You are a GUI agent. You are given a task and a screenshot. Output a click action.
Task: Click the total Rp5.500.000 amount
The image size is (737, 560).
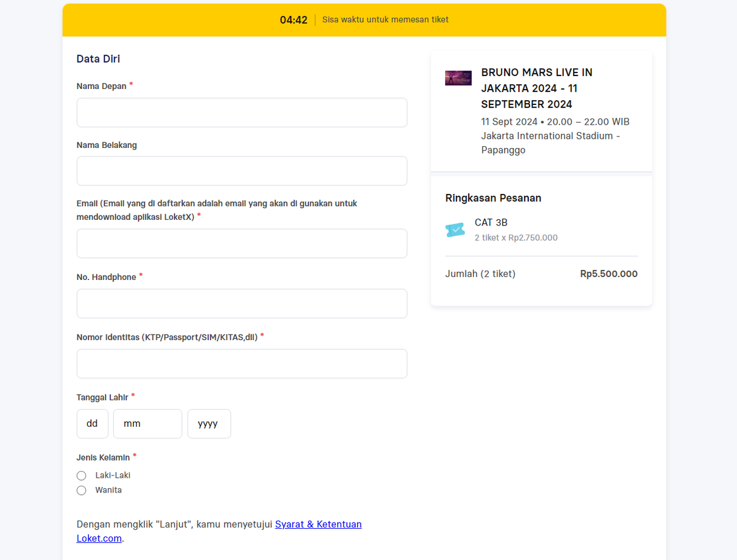click(609, 274)
